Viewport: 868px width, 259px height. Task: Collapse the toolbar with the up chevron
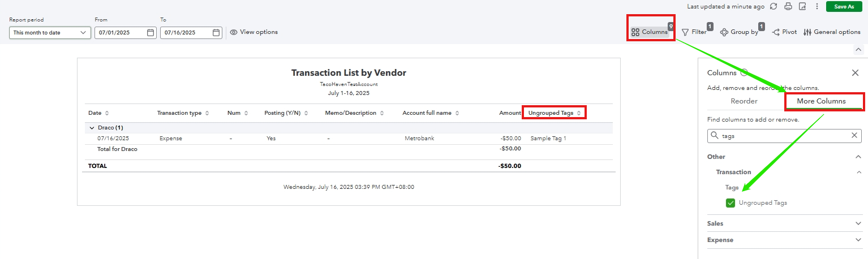coord(858,50)
